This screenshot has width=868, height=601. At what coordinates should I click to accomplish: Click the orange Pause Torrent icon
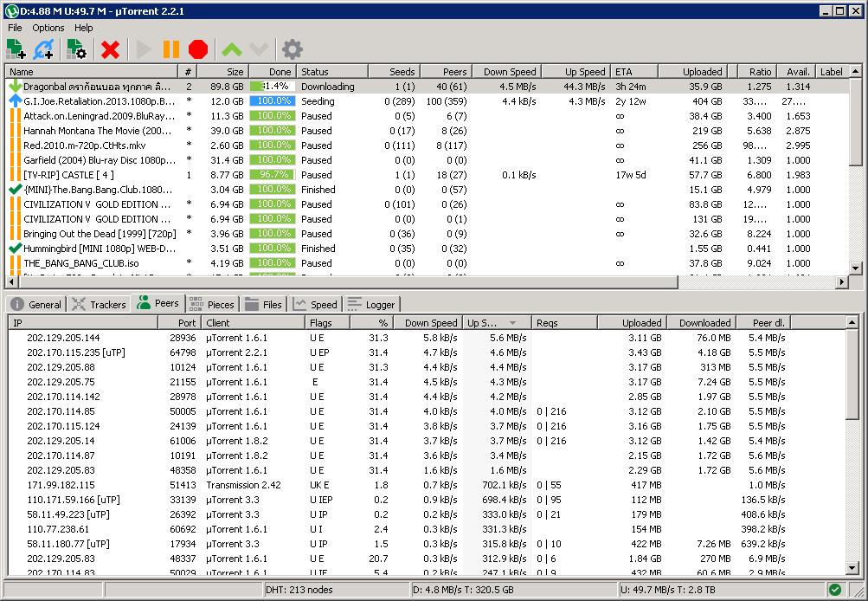[x=171, y=49]
